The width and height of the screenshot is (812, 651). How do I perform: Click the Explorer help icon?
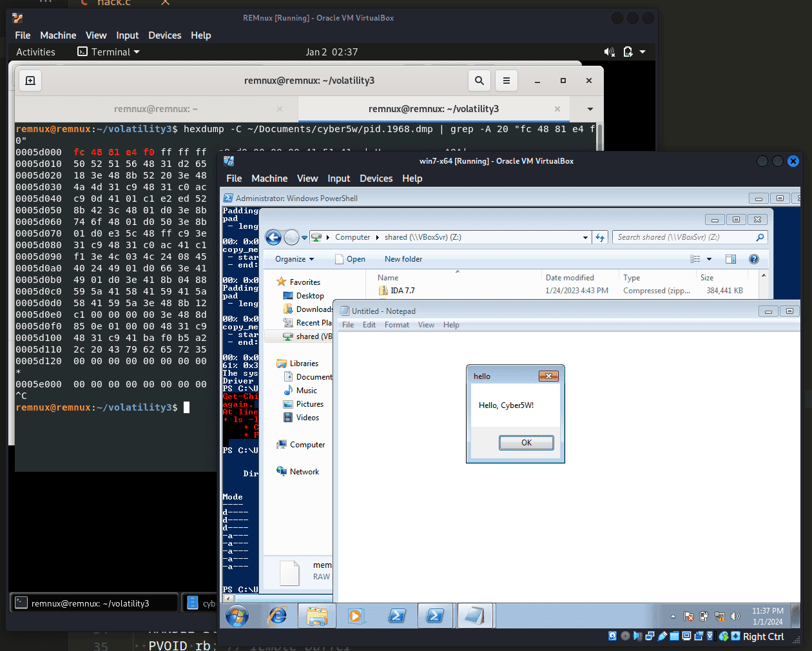point(754,259)
